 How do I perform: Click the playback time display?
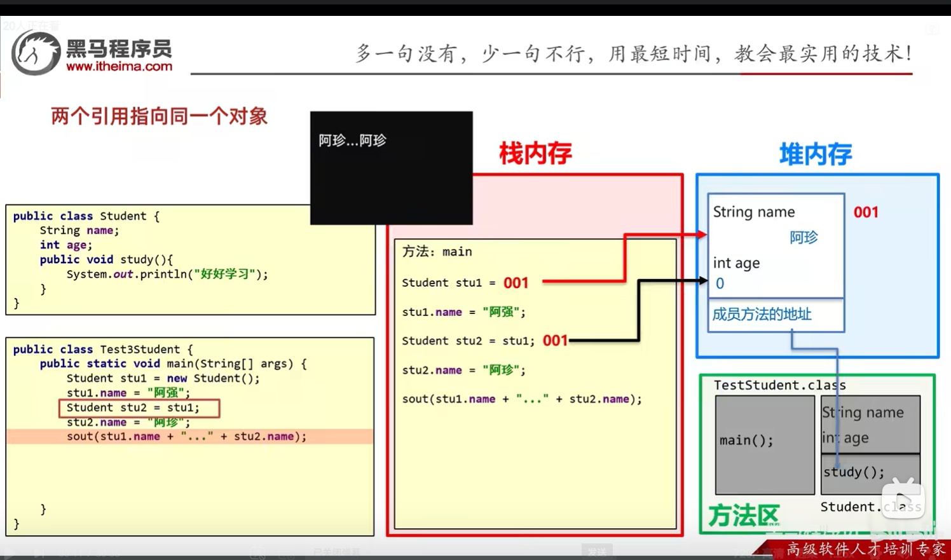tap(89, 552)
